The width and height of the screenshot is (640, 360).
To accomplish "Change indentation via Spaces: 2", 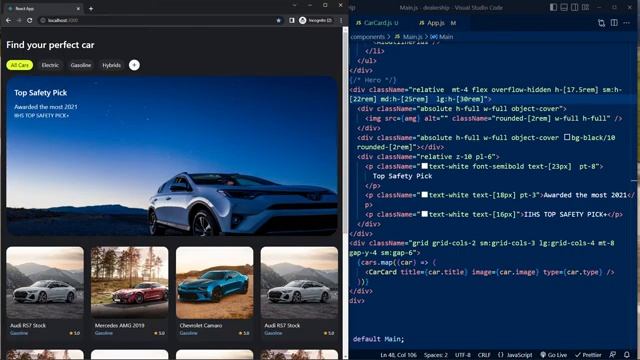I will (x=436, y=355).
